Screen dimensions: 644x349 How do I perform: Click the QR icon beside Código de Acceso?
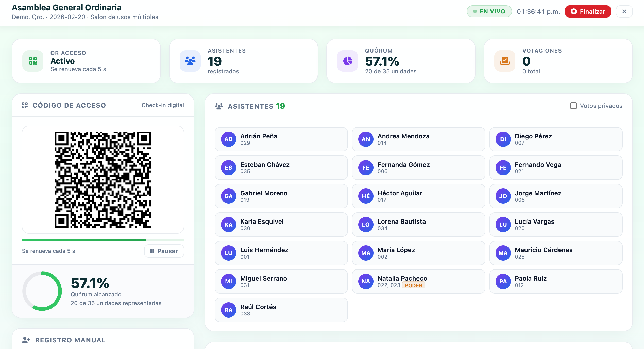click(x=25, y=105)
